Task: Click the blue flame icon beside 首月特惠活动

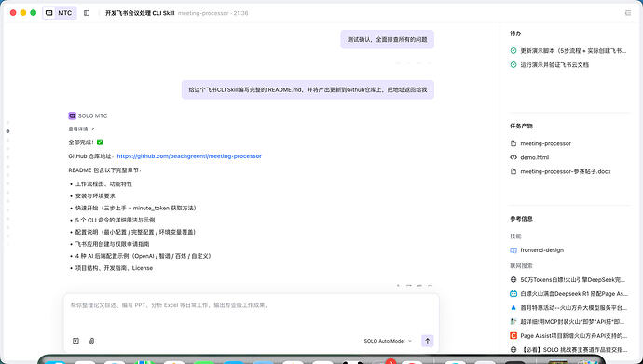Action: pyautogui.click(x=513, y=308)
